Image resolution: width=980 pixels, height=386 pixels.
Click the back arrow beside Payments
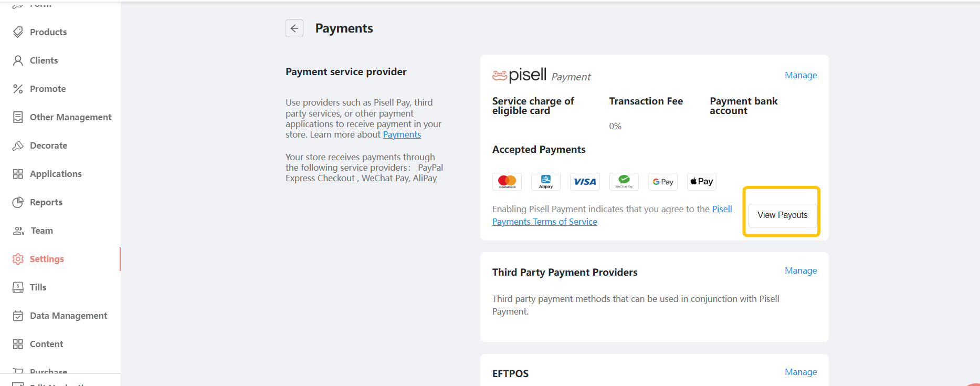[x=294, y=28]
